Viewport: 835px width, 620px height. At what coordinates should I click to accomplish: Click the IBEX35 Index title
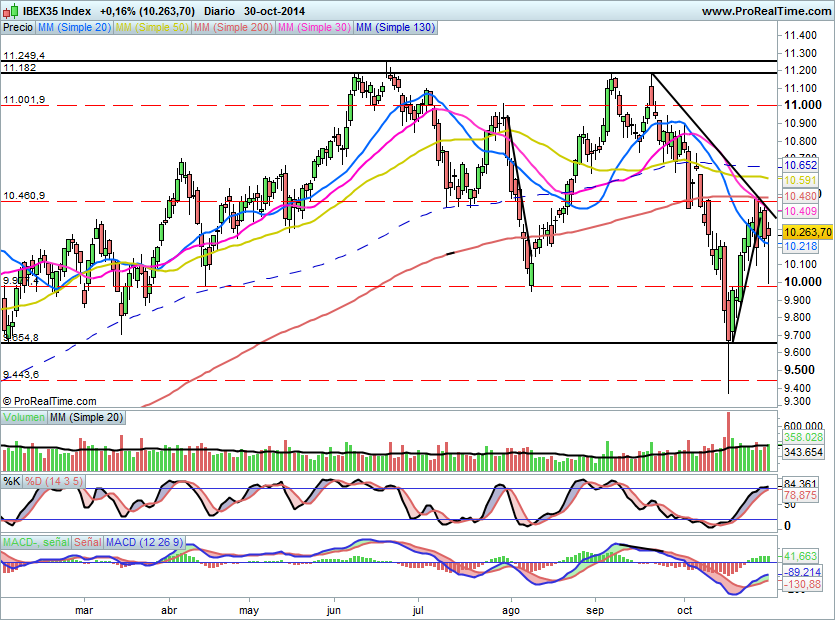pyautogui.click(x=55, y=10)
